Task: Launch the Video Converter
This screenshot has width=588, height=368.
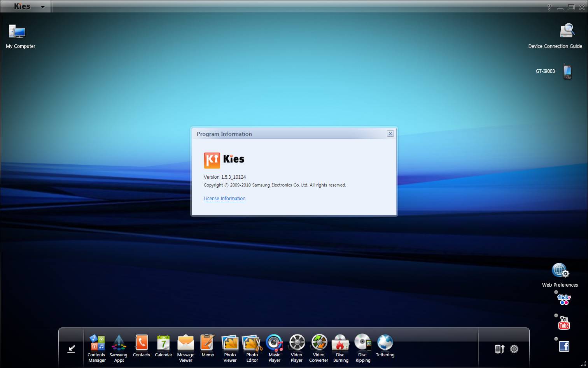Action: coord(318,348)
